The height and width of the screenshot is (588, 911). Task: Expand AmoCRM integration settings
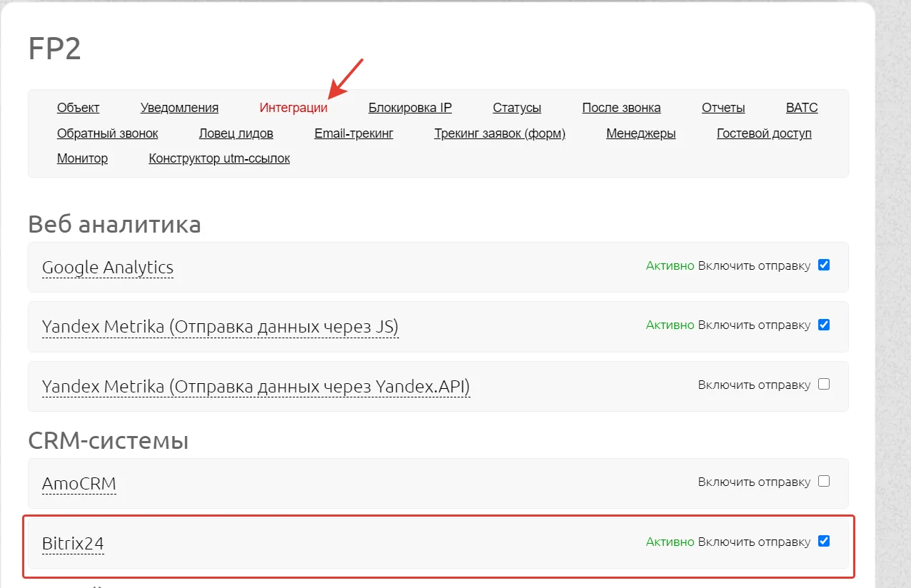point(79,484)
